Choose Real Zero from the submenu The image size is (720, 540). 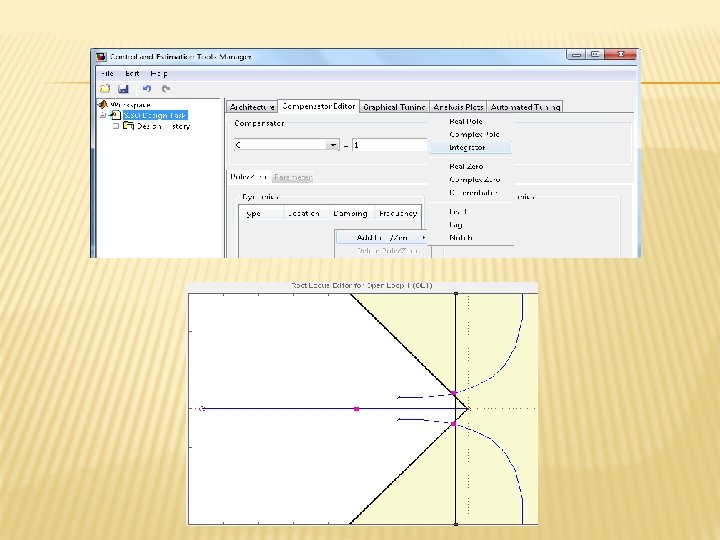466,166
